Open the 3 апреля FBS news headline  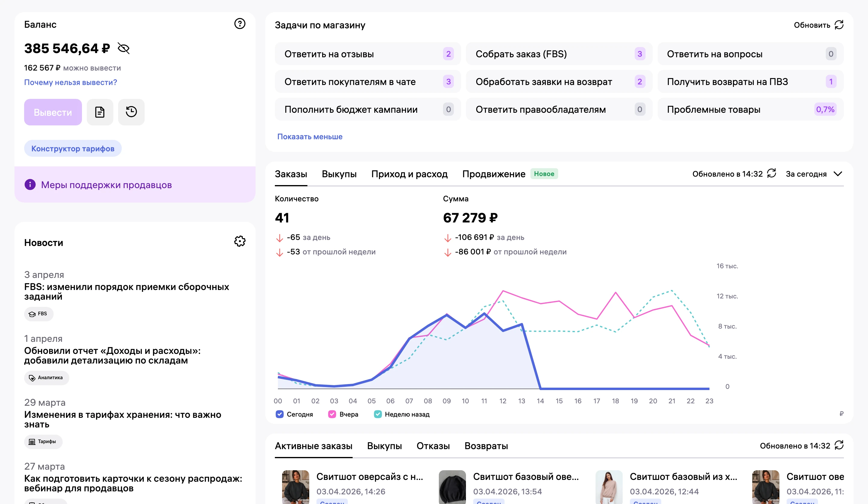click(127, 292)
